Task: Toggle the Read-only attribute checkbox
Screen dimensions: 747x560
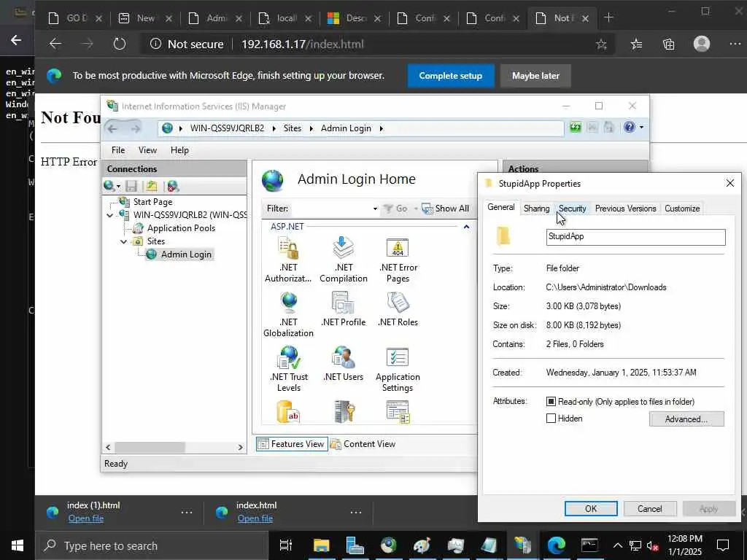Action: [x=551, y=402]
